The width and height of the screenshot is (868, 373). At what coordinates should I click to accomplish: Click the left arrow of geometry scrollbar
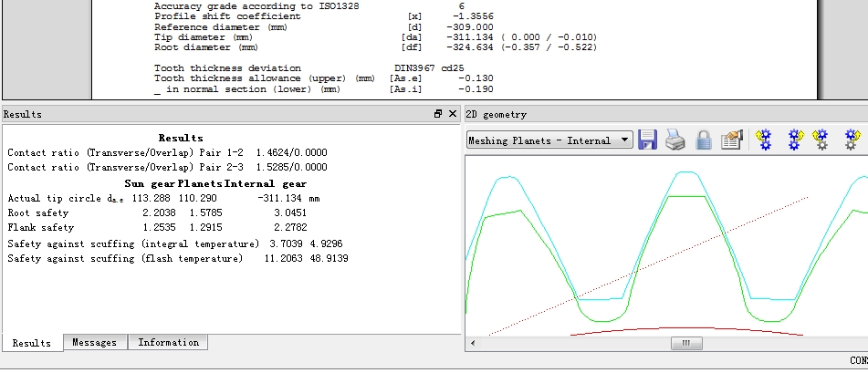click(x=472, y=344)
